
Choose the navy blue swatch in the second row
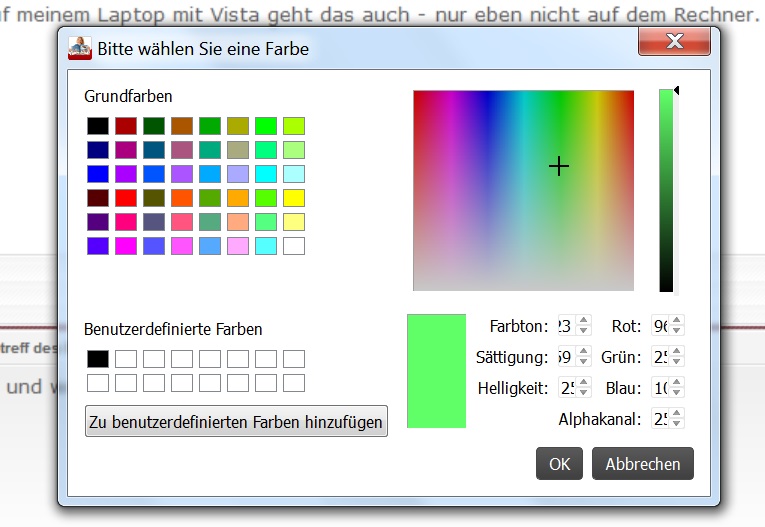tap(98, 150)
